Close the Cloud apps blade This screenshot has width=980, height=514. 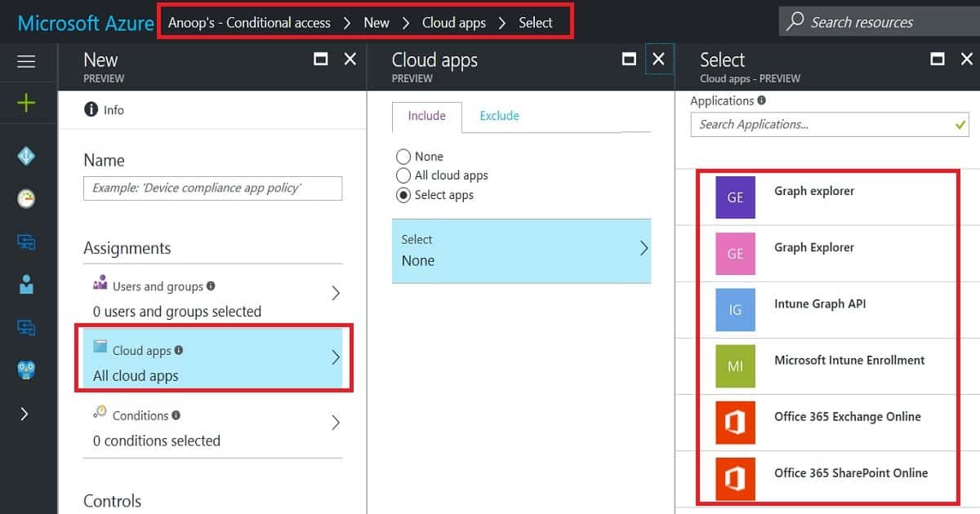point(658,59)
